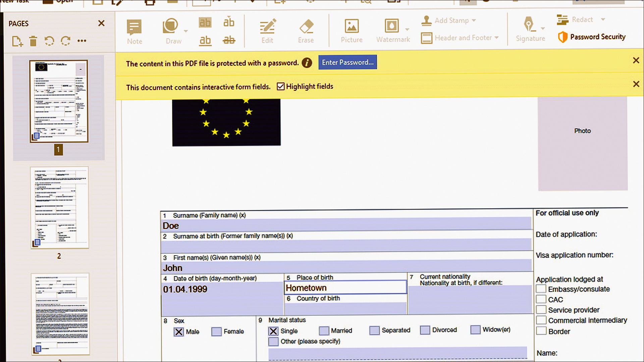Check the Female checkbox
Screen dimensions: 644x362
coord(216,332)
